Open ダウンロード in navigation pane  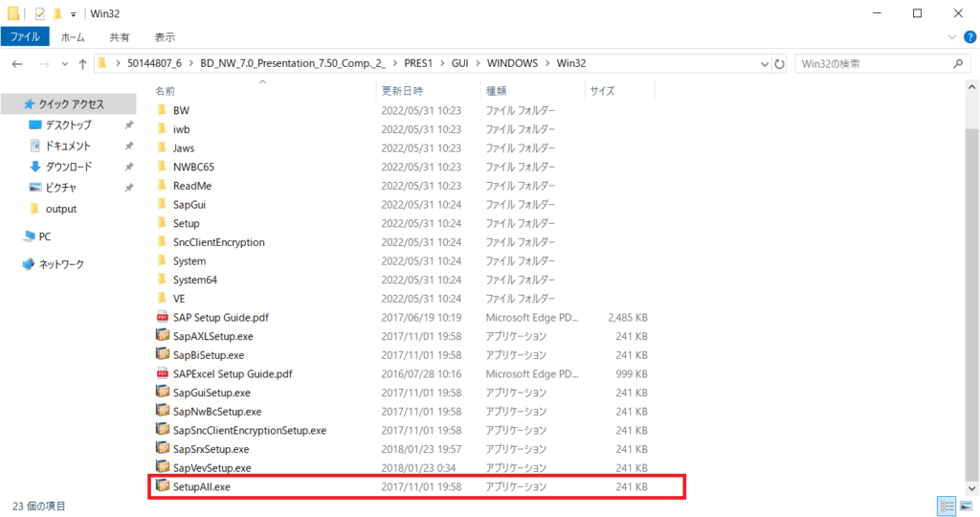pyautogui.click(x=68, y=167)
